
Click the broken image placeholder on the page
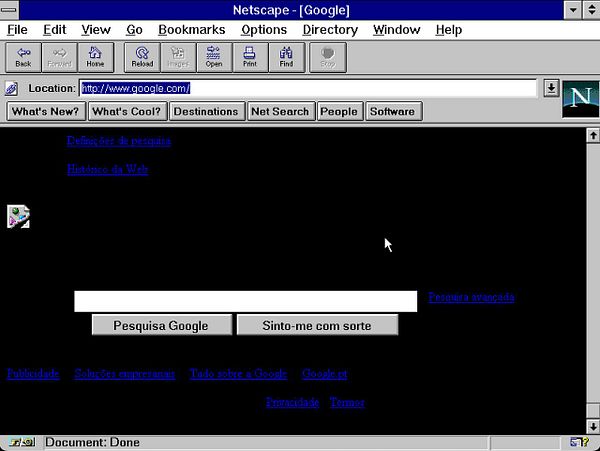pos(18,217)
